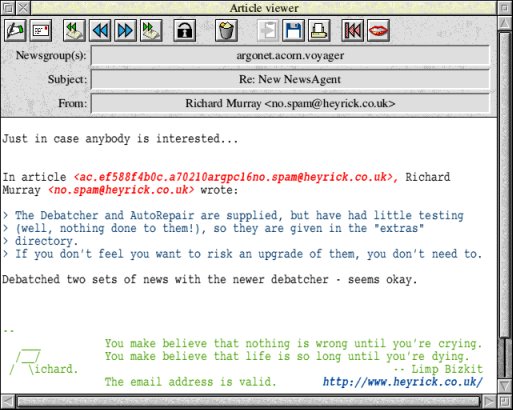Open the red message-ID link ac.ef588f4b0c

tap(236, 177)
